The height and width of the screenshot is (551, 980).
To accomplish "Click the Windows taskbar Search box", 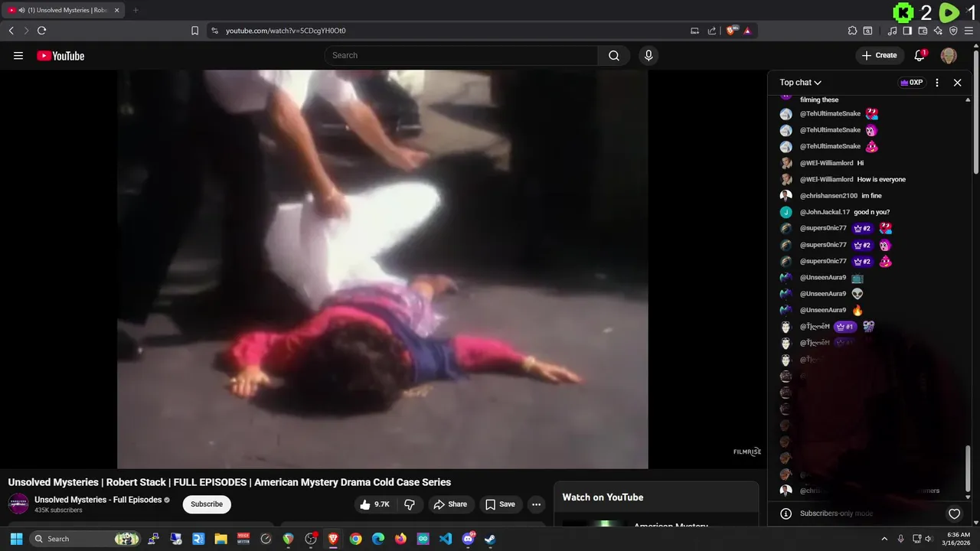I will click(85, 539).
